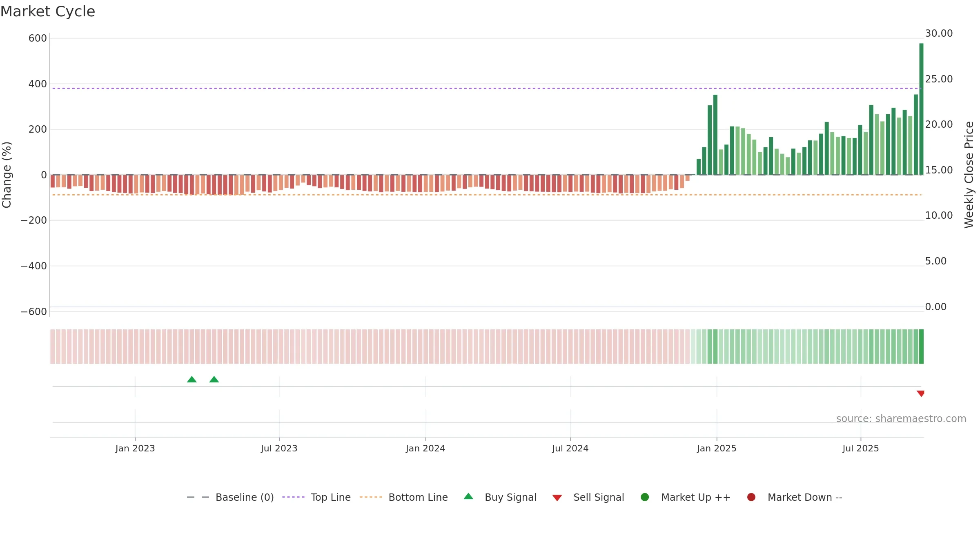
Task: Toggle the Bottom Line legend entry
Action: 404,497
